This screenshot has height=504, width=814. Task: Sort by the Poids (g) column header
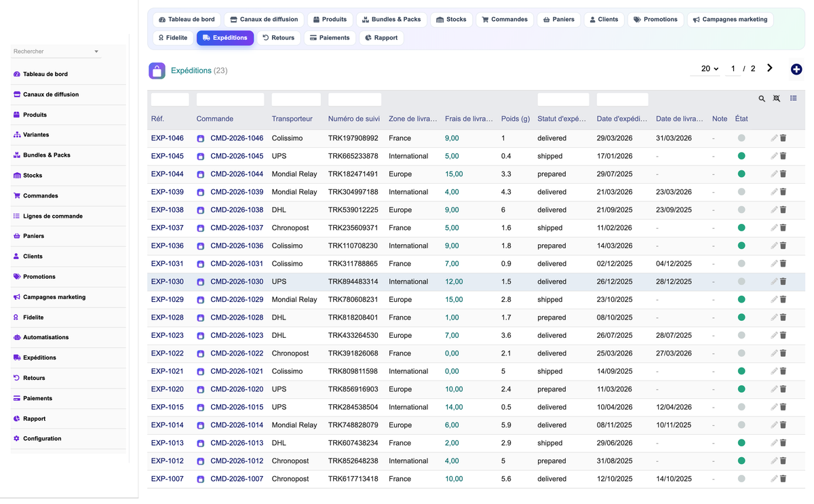coord(516,119)
